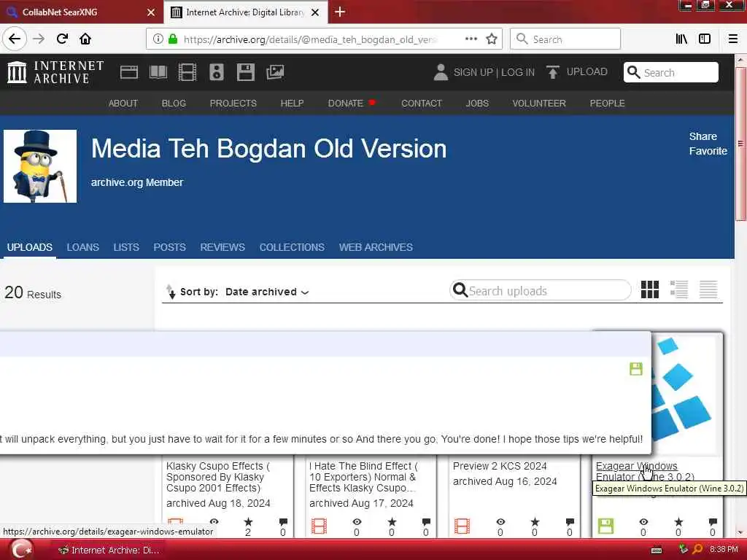This screenshot has width=747, height=560.
Task: Click the VOLUNTEER menu link
Action: (x=539, y=104)
